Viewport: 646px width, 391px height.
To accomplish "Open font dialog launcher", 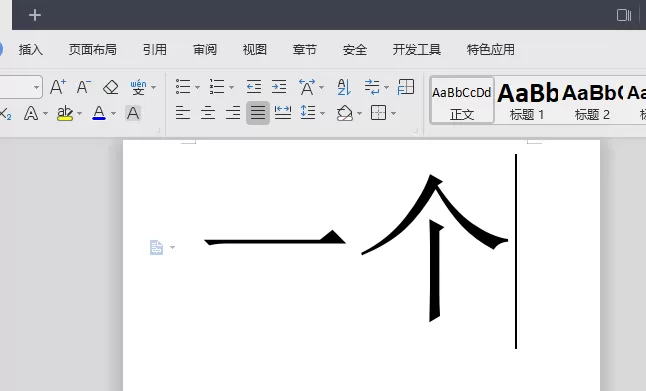I will point(158,130).
